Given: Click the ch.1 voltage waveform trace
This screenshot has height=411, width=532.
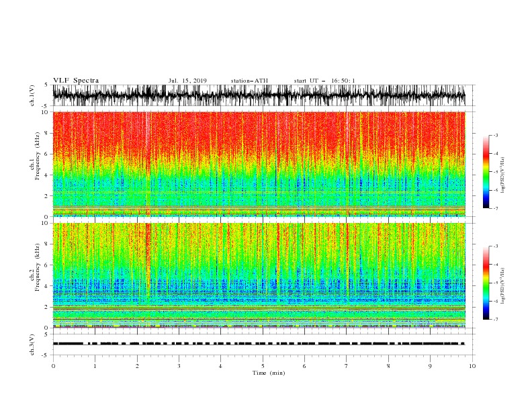Looking at the screenshot, I should click(x=259, y=95).
